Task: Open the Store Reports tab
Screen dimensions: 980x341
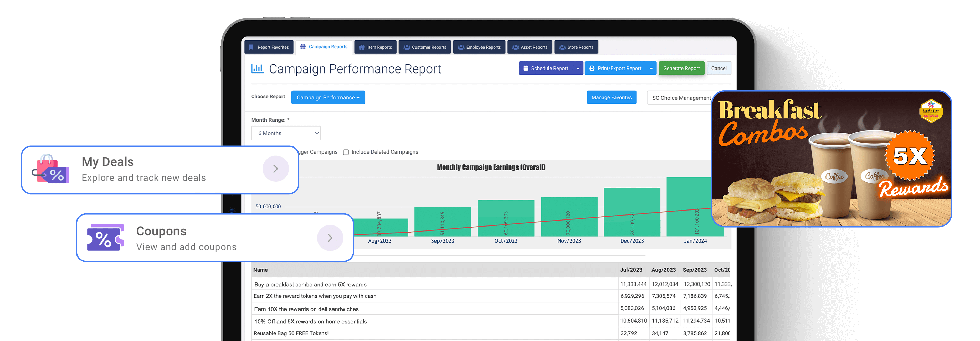Action: [x=576, y=47]
